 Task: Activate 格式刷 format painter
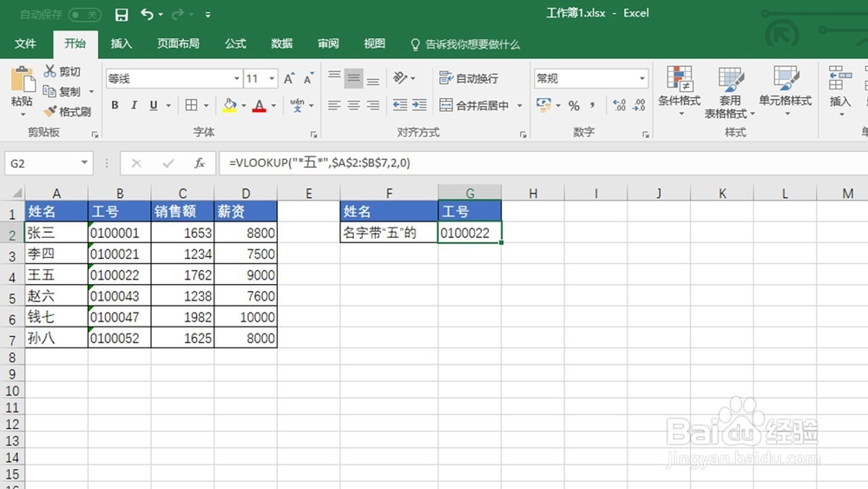[x=68, y=111]
